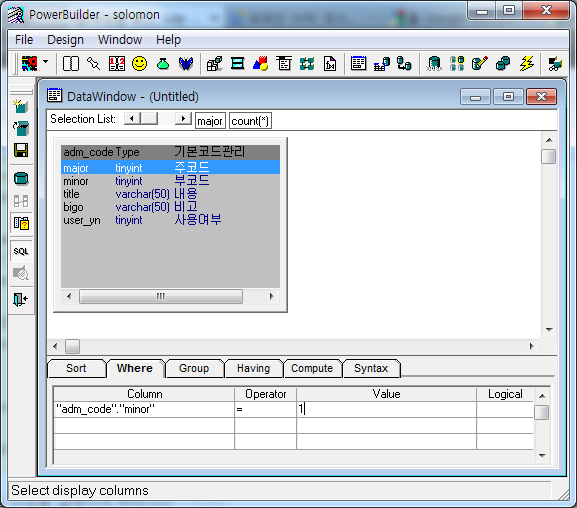577x508 pixels.
Task: Click the database cylinder toolbar icon
Action: click(434, 64)
